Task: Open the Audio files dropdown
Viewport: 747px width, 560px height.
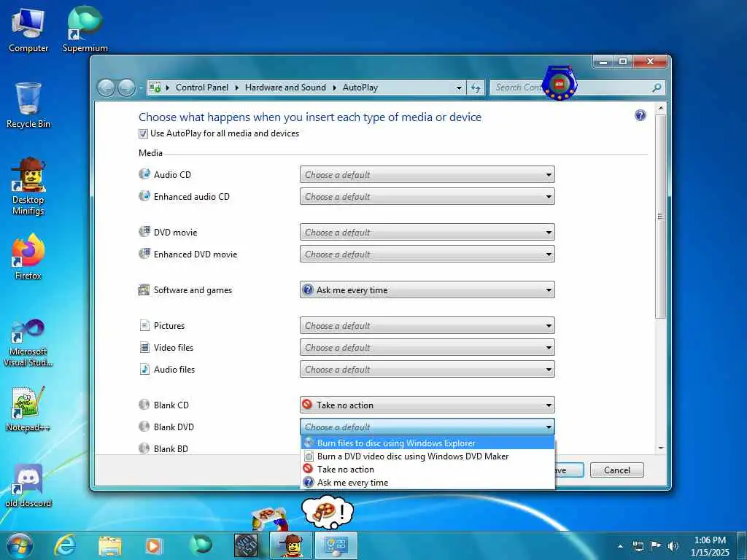Action: pyautogui.click(x=427, y=370)
